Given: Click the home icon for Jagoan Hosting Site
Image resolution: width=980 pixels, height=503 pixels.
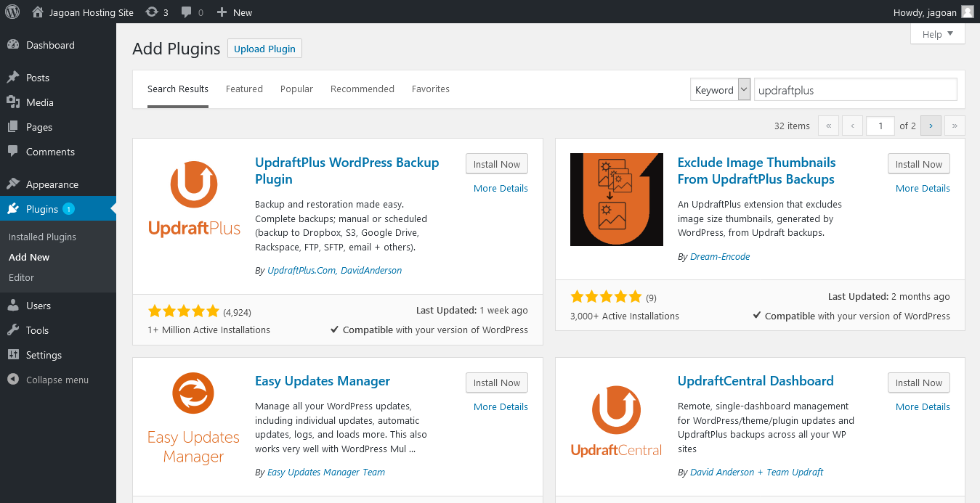Looking at the screenshot, I should 38,12.
